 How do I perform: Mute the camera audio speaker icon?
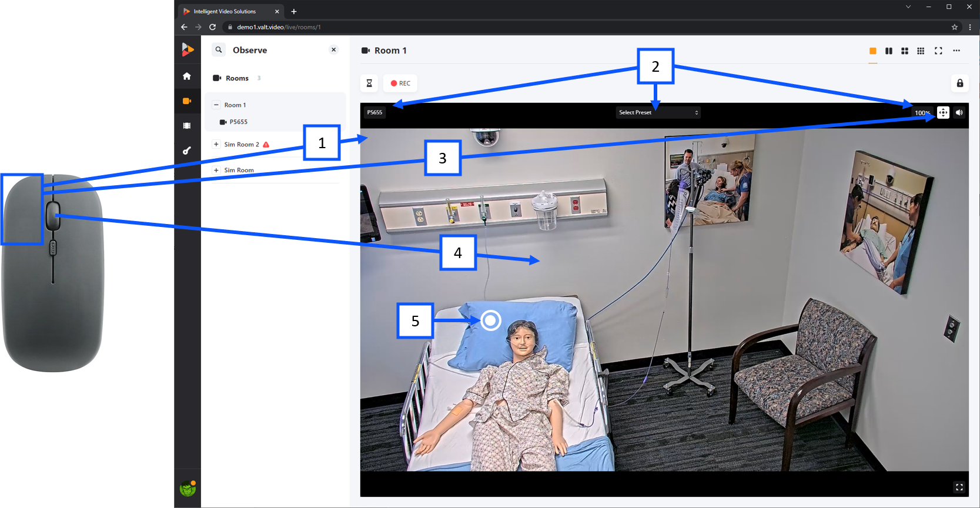click(x=959, y=112)
